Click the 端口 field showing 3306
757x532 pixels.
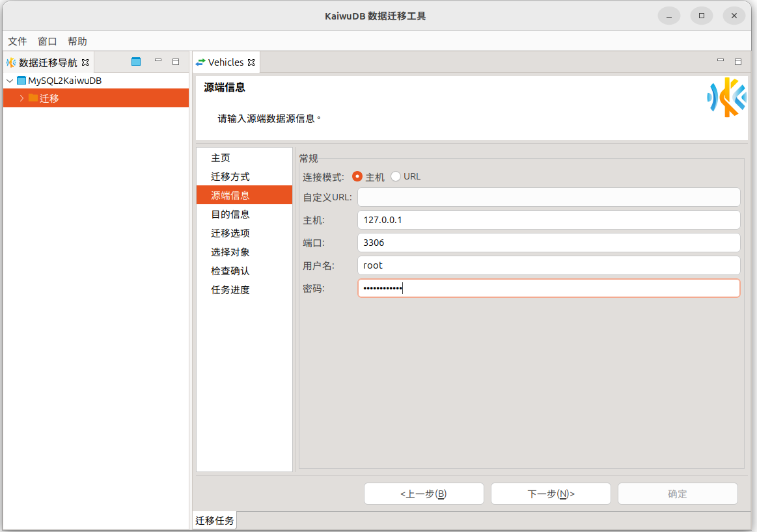click(x=548, y=243)
